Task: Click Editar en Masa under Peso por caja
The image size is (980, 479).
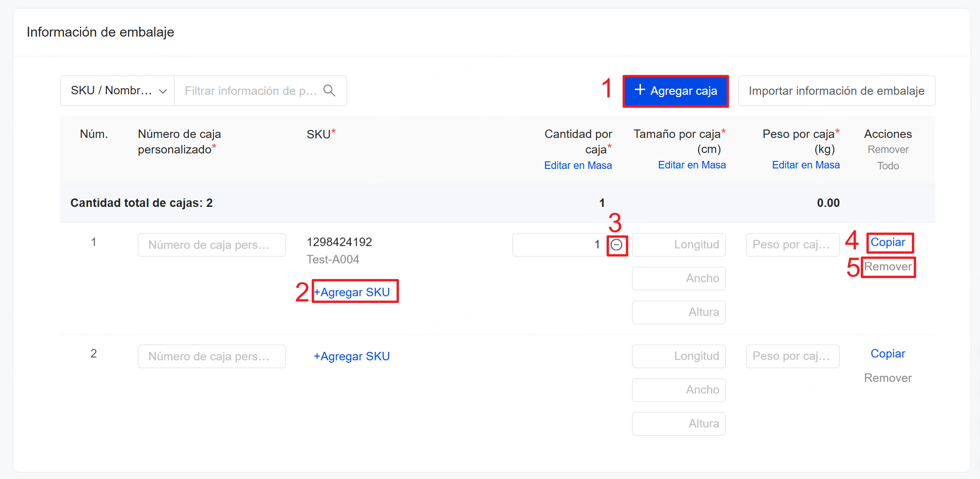Action: (x=806, y=165)
